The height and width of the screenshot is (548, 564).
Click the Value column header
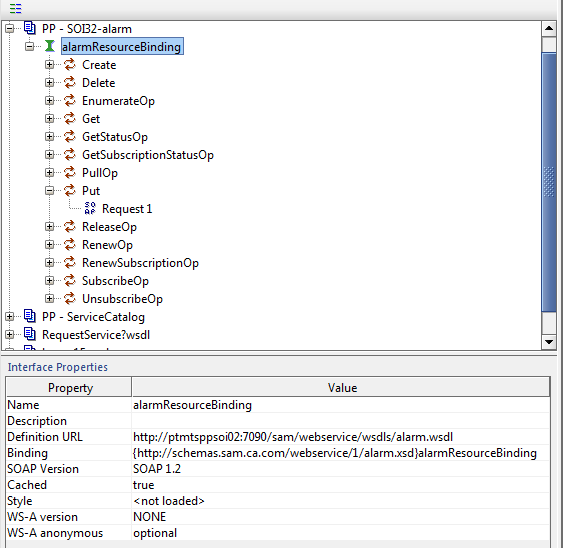point(341,387)
